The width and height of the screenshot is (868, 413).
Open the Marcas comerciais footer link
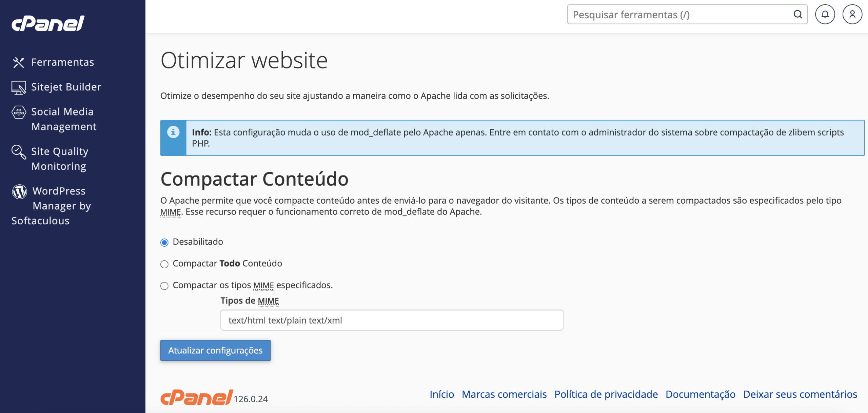[504, 394]
